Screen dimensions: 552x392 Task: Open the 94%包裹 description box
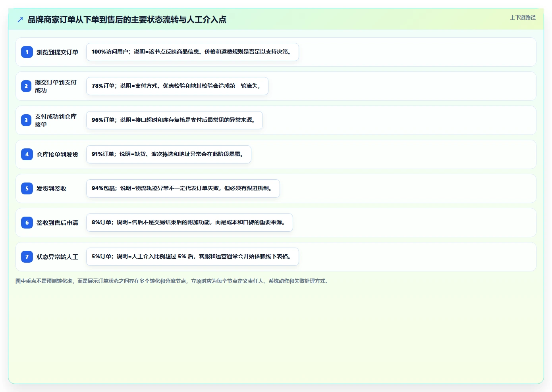tap(183, 188)
